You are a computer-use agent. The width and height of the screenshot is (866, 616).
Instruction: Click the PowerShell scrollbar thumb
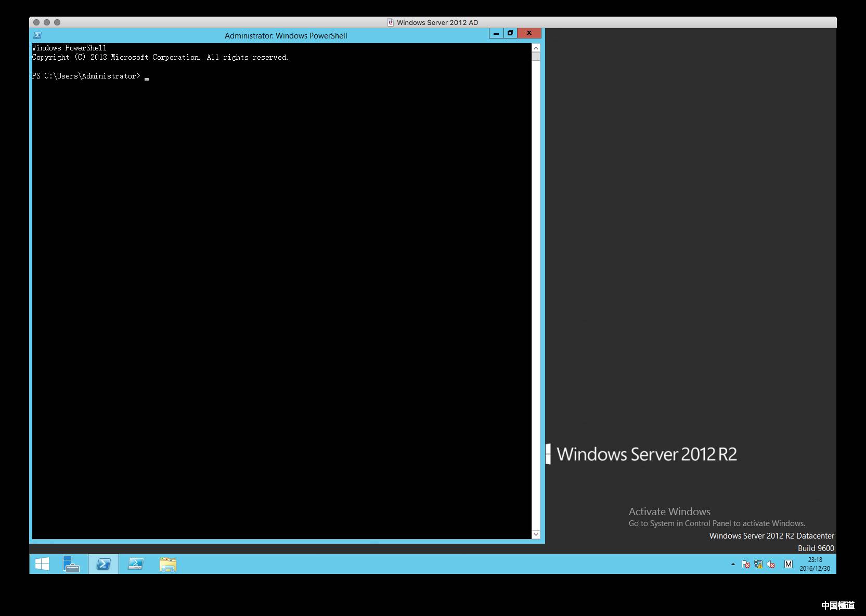point(536,57)
